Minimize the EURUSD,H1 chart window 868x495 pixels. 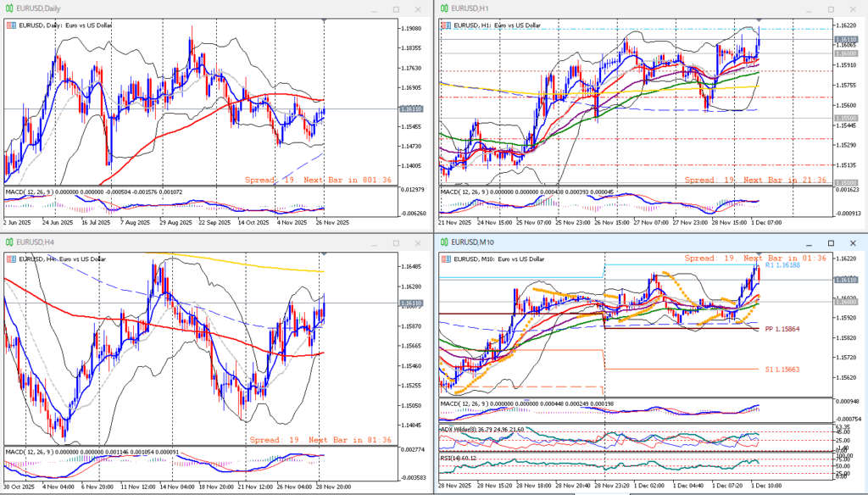(809, 8)
